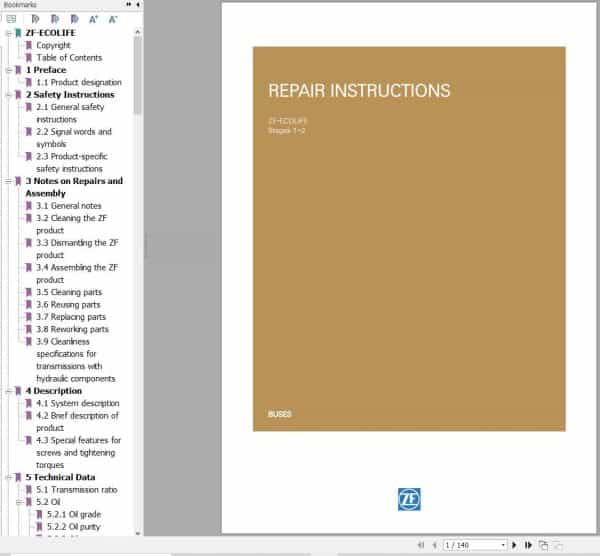This screenshot has height=556, width=600.
Task: Click the BUSES label on the cover page
Action: point(280,414)
